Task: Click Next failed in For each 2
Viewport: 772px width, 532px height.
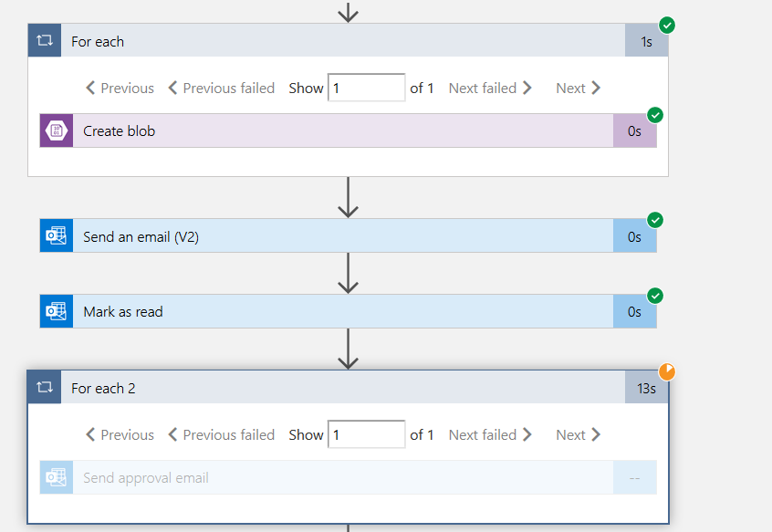Action: coord(491,434)
